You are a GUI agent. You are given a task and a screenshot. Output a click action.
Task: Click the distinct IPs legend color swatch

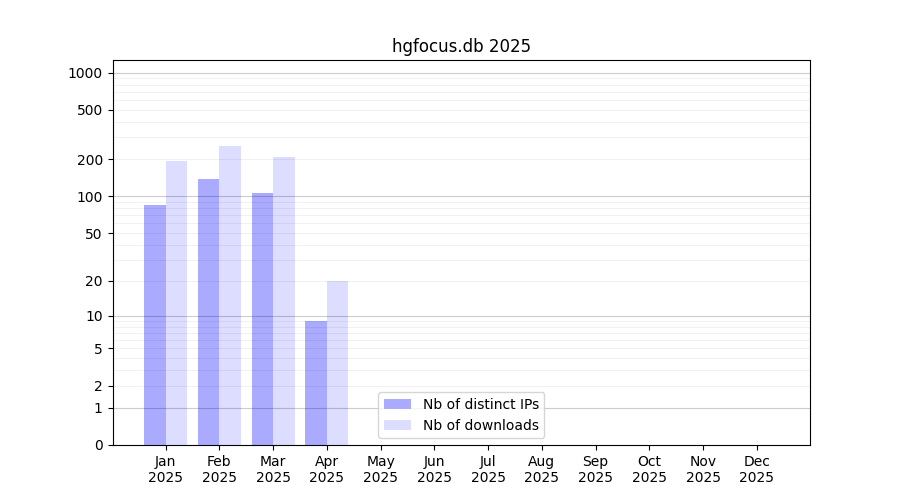[x=397, y=404]
